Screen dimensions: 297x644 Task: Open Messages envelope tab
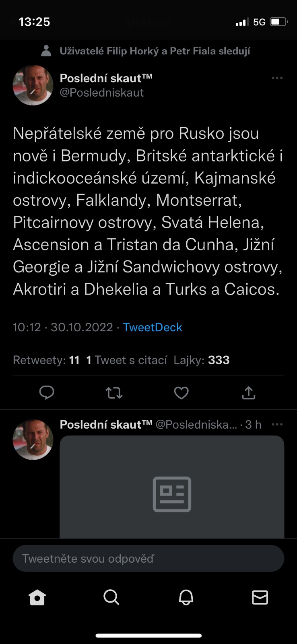tap(260, 597)
